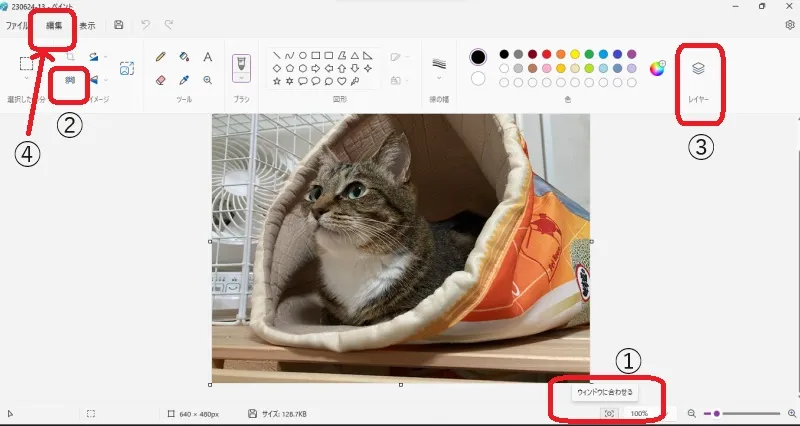Click the zoom slider handle

pyautogui.click(x=717, y=414)
